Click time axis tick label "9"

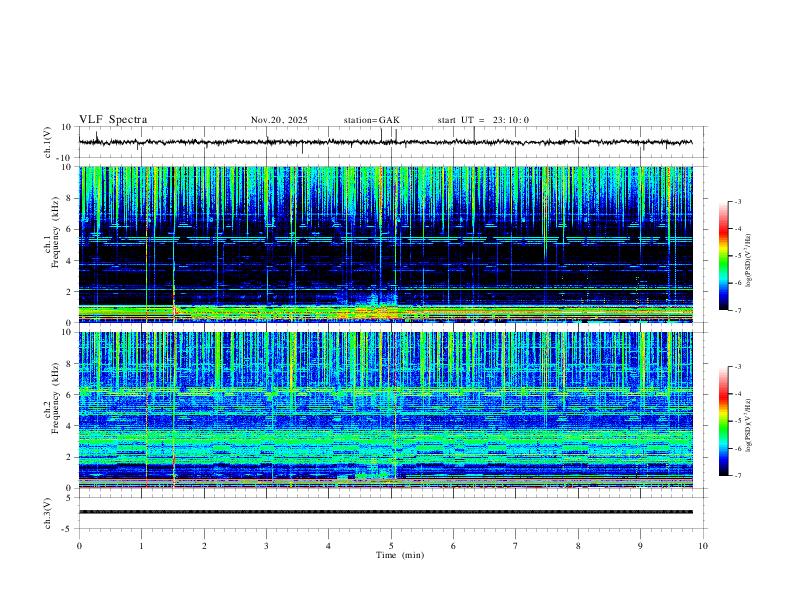(x=640, y=546)
